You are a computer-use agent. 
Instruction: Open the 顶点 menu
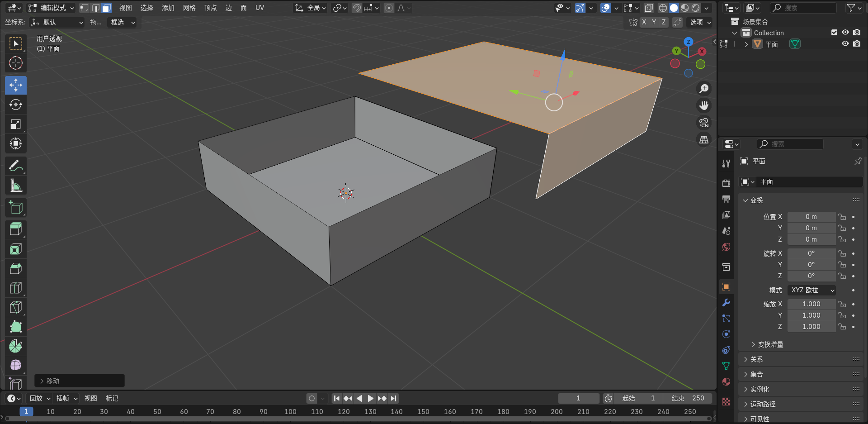click(x=210, y=8)
